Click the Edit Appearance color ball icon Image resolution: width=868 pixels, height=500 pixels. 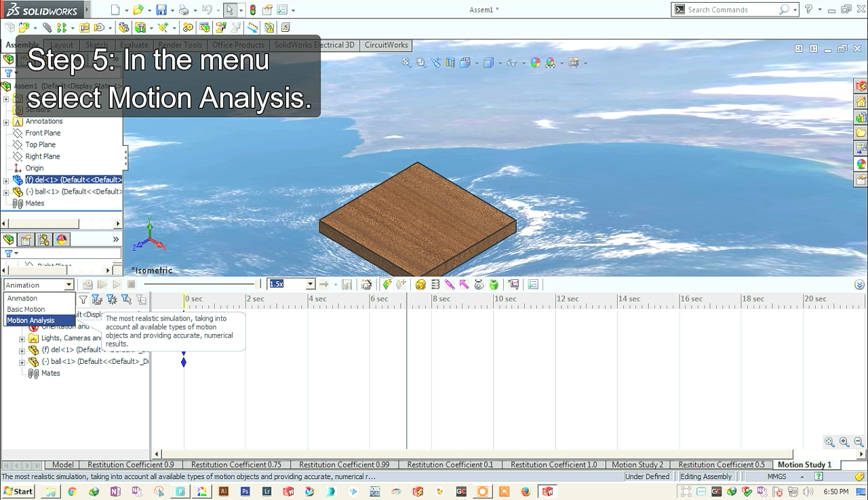coord(536,62)
